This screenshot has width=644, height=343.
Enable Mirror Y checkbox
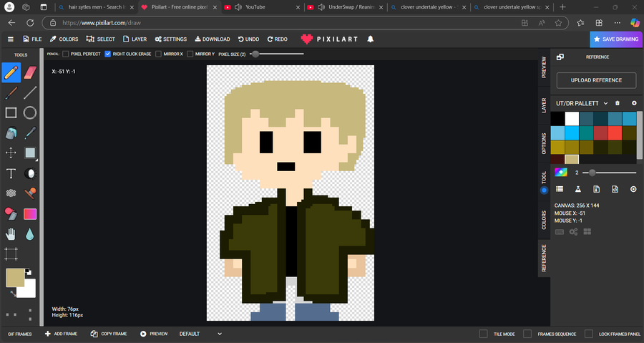pos(190,54)
